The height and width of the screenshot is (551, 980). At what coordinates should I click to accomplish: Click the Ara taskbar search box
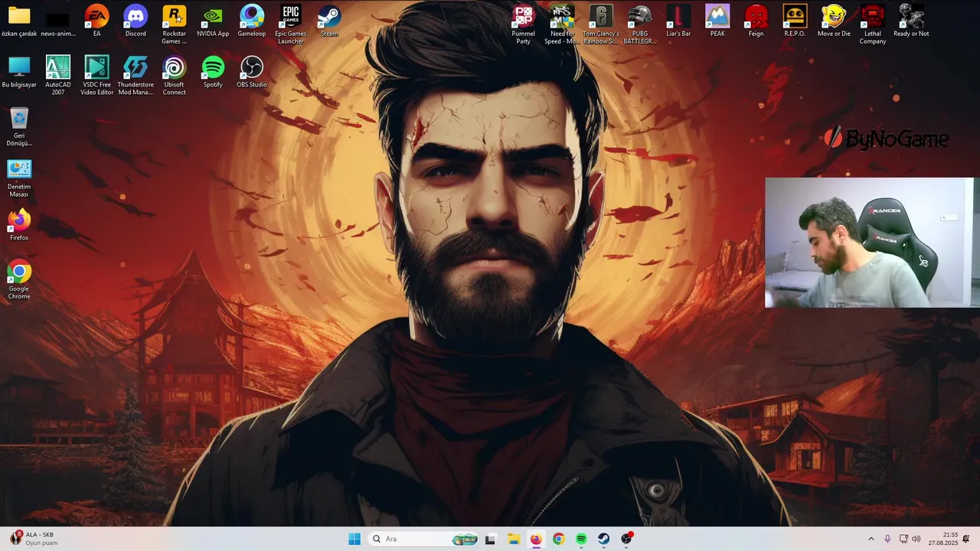click(x=423, y=539)
